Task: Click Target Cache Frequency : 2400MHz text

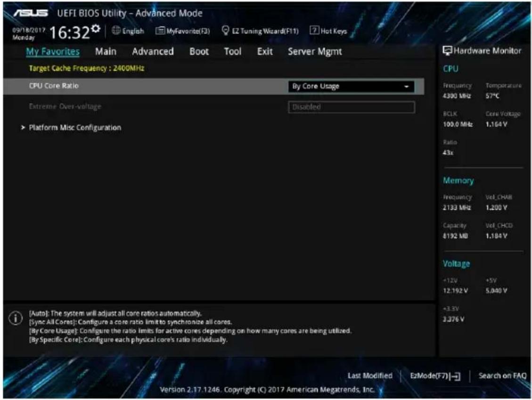Action: click(87, 68)
